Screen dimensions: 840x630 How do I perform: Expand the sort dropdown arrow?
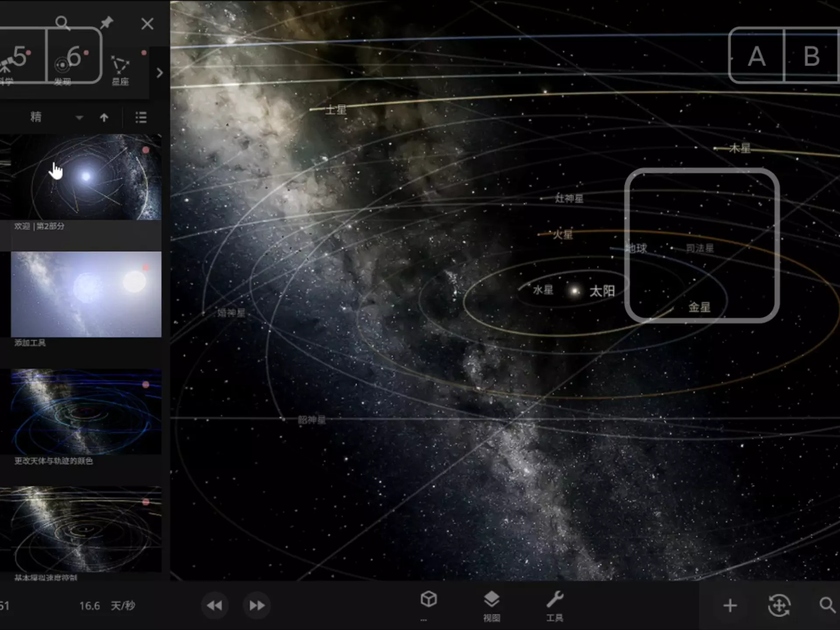point(79,117)
